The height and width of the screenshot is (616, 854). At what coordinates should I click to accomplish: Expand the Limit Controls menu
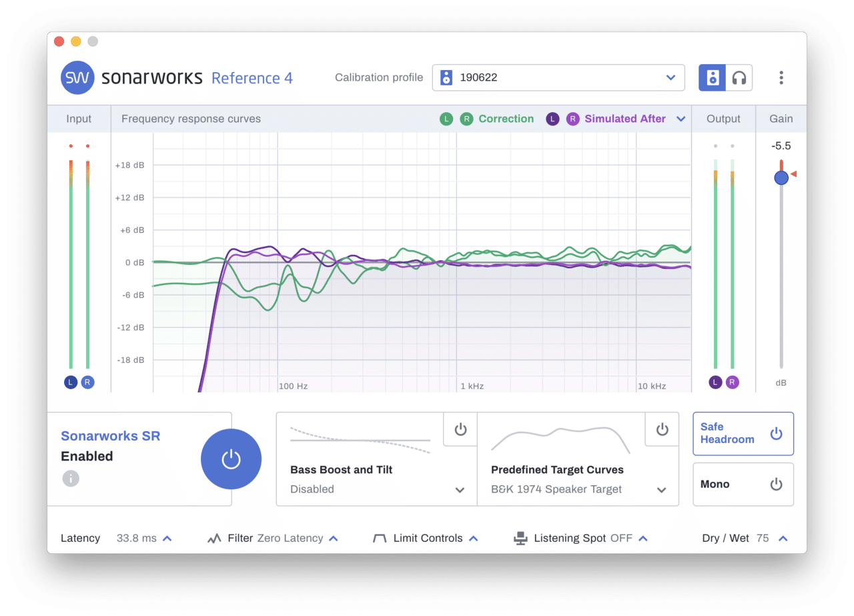[x=473, y=538]
